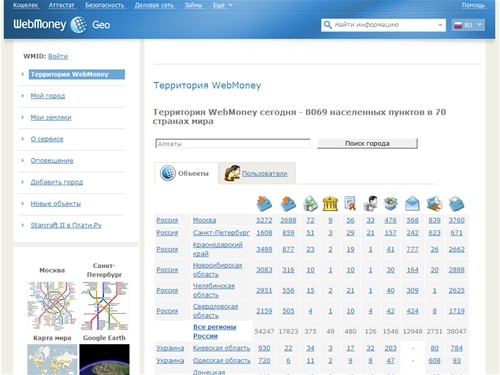Open the Карта мира thumbnail

(52, 359)
